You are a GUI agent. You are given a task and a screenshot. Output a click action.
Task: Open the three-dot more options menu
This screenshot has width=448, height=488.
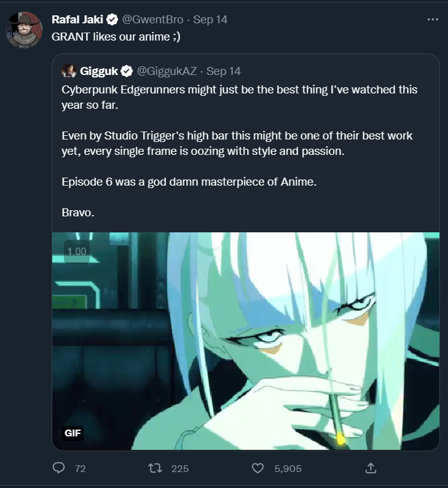(433, 20)
